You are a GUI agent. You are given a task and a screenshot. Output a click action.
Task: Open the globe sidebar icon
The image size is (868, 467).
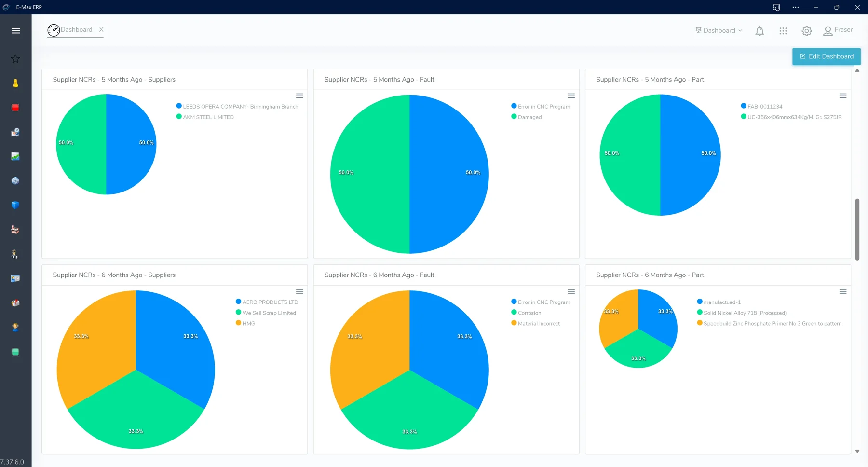[x=15, y=180]
